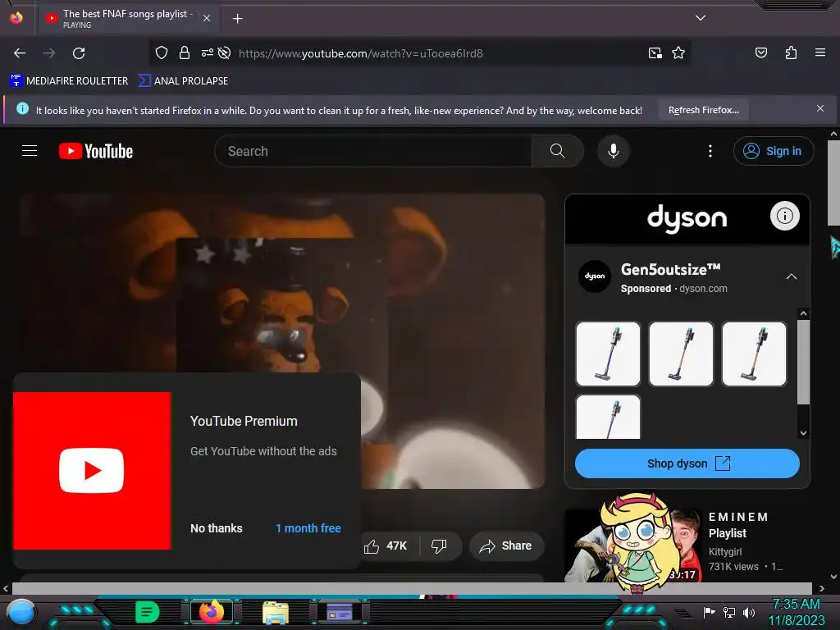Open the MEDIAFIRE ROULETTER bookmark

point(69,81)
